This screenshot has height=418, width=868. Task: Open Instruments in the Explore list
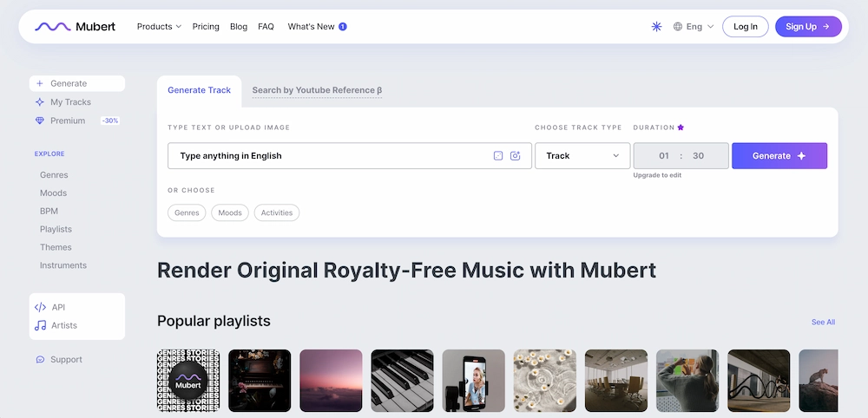point(63,265)
